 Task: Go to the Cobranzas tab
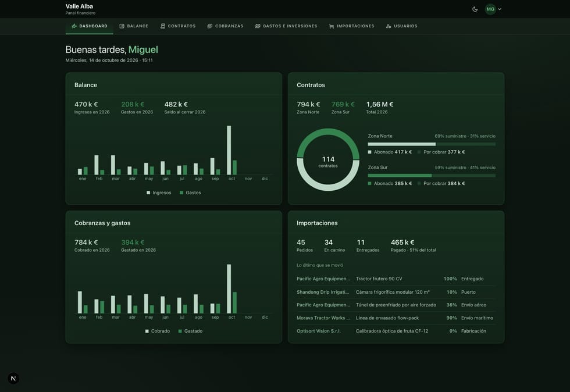click(225, 26)
